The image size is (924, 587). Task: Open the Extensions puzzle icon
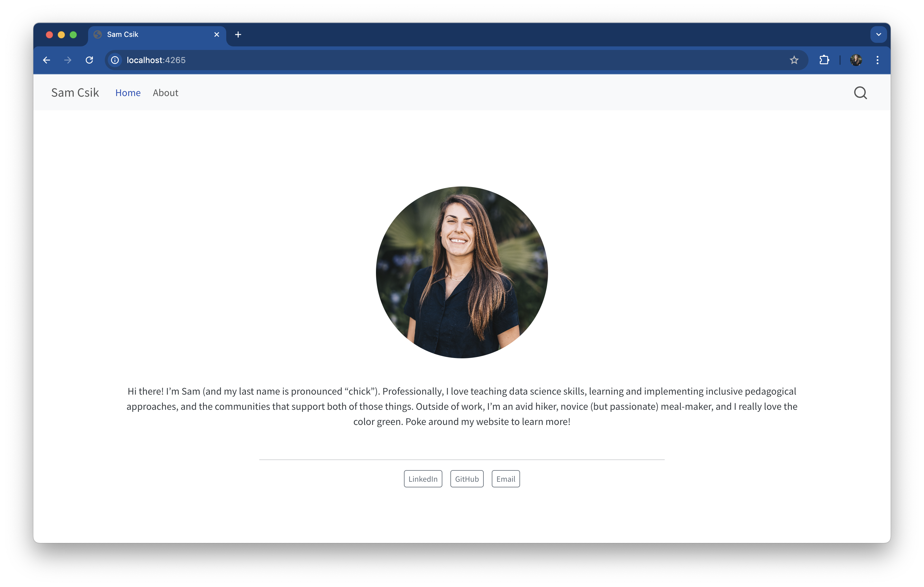click(824, 60)
